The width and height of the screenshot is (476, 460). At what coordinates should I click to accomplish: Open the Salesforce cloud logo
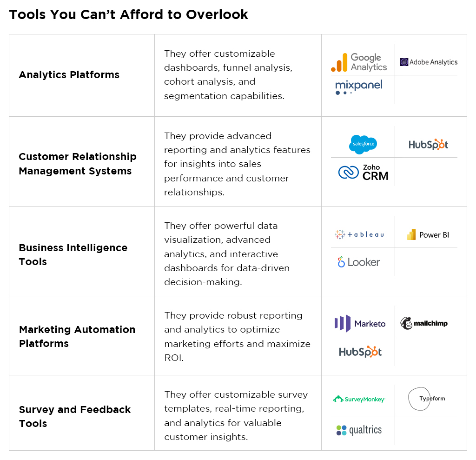click(x=363, y=144)
